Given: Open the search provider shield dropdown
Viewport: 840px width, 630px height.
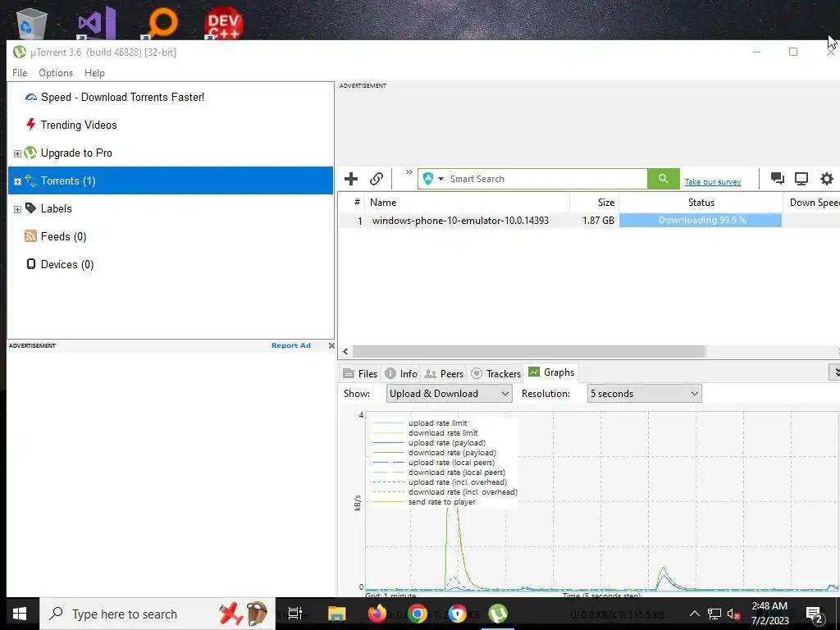Looking at the screenshot, I should (433, 179).
